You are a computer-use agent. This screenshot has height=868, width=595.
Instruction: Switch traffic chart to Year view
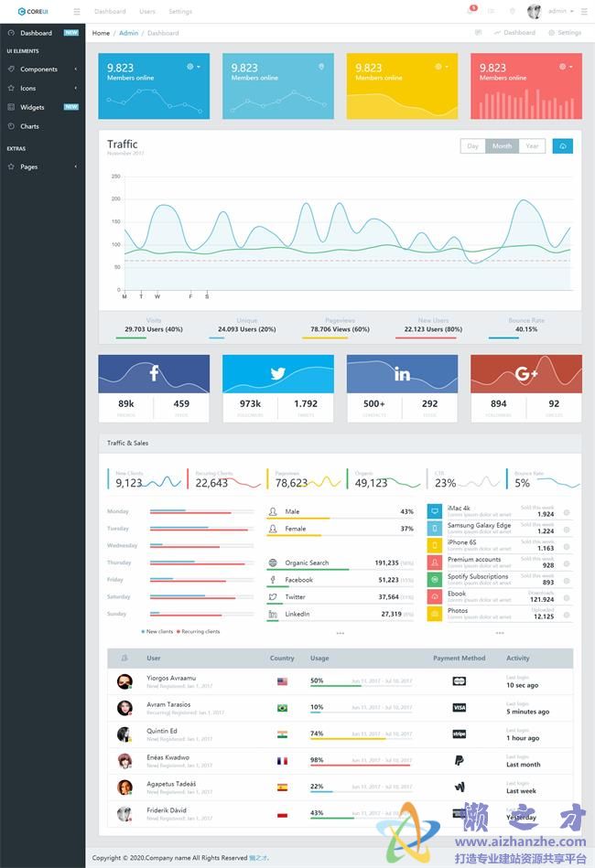pos(532,146)
